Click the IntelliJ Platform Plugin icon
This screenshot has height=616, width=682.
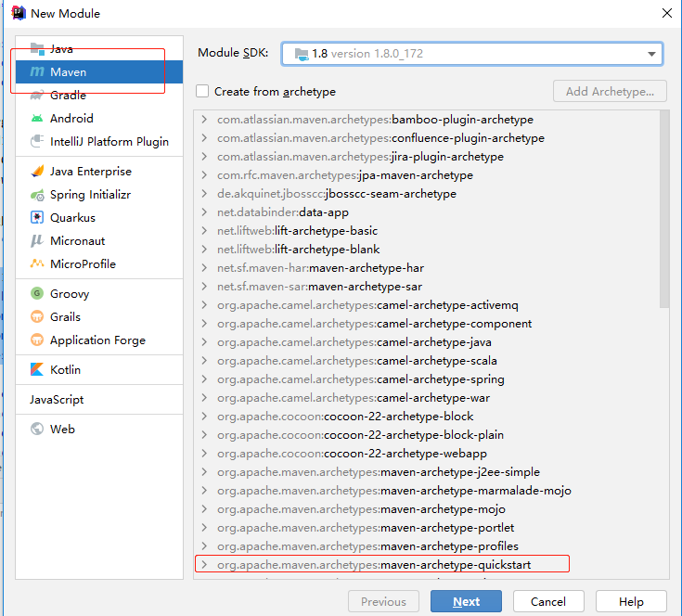[37, 141]
